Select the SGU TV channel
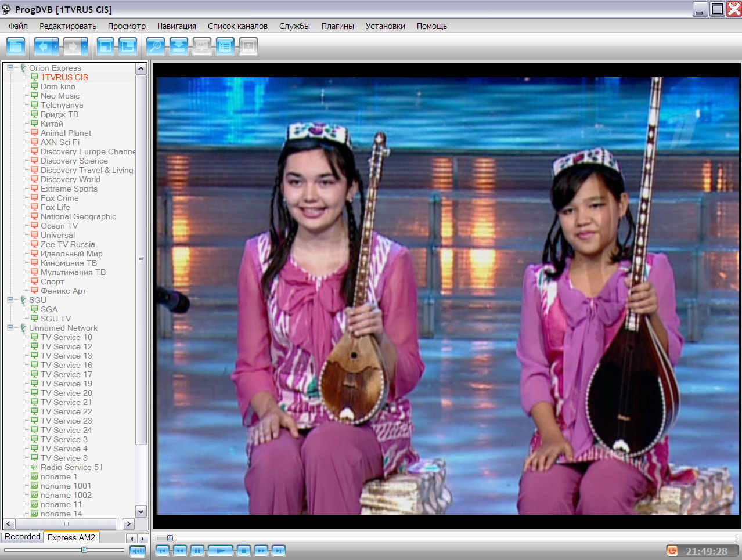Image resolution: width=742 pixels, height=560 pixels. point(56,319)
